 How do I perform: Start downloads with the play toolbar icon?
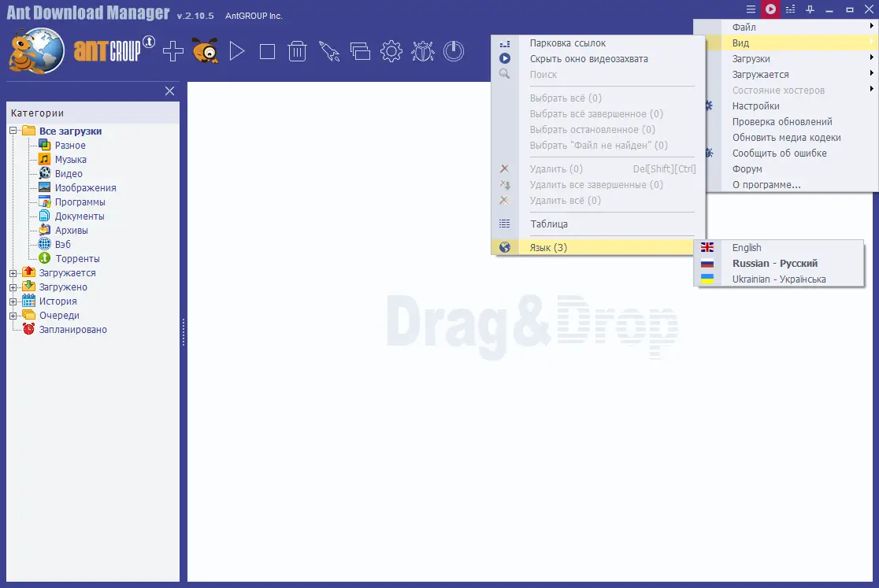tap(236, 50)
